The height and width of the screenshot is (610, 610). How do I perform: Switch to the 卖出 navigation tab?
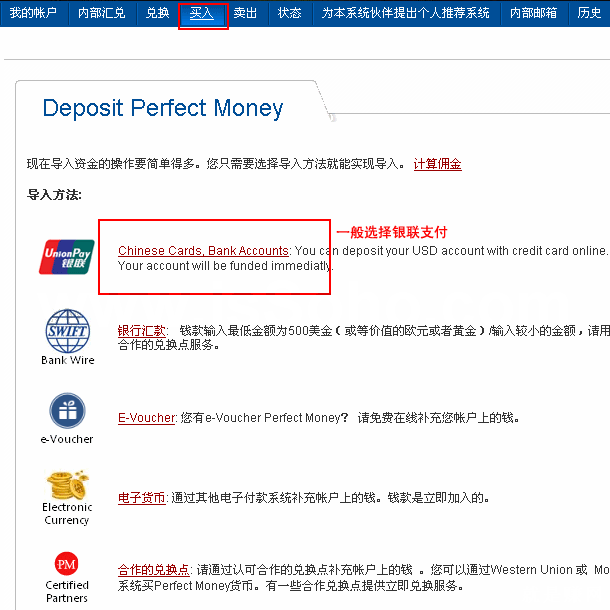pos(246,13)
